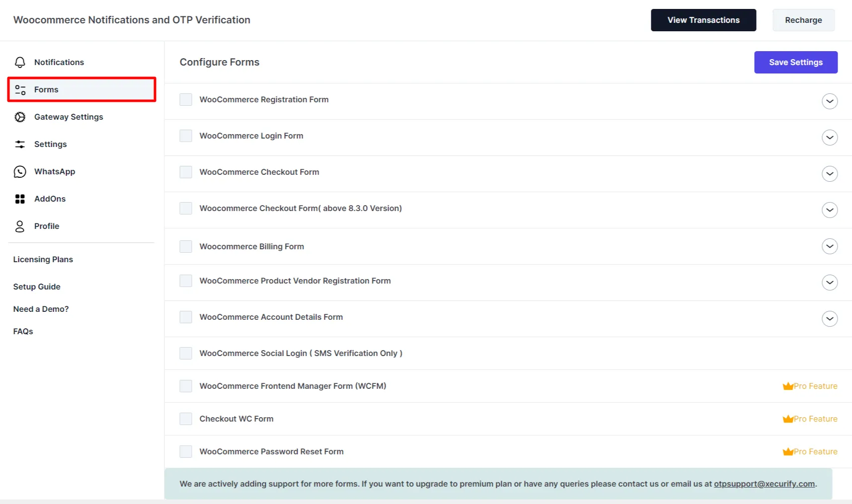
Task: Expand Product Vendor Registration Form chevron
Action: click(830, 282)
